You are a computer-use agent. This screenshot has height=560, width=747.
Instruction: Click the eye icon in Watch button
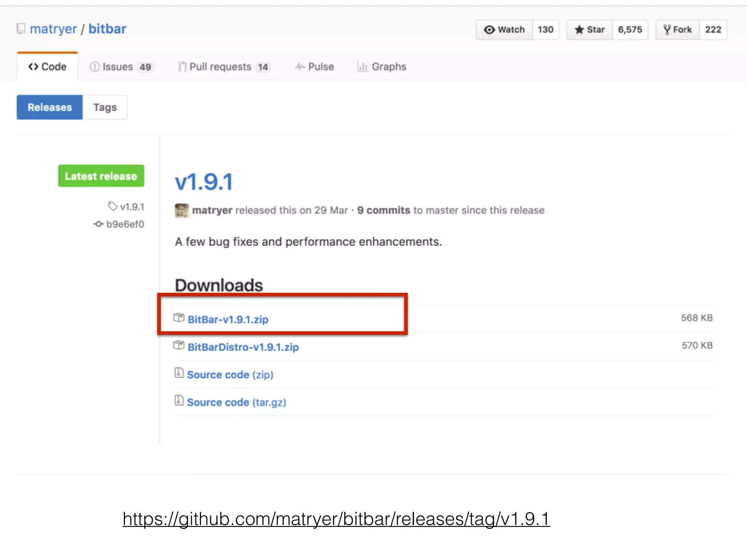point(489,30)
